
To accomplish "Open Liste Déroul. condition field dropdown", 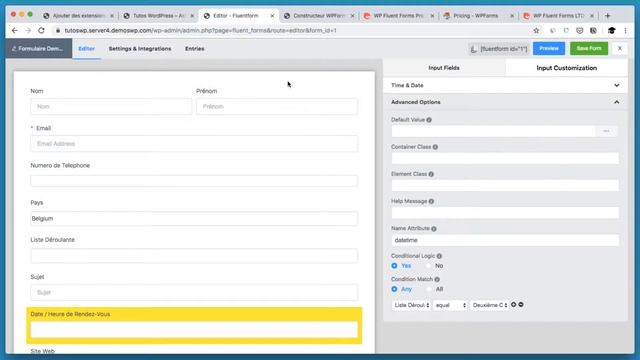I will [x=411, y=305].
